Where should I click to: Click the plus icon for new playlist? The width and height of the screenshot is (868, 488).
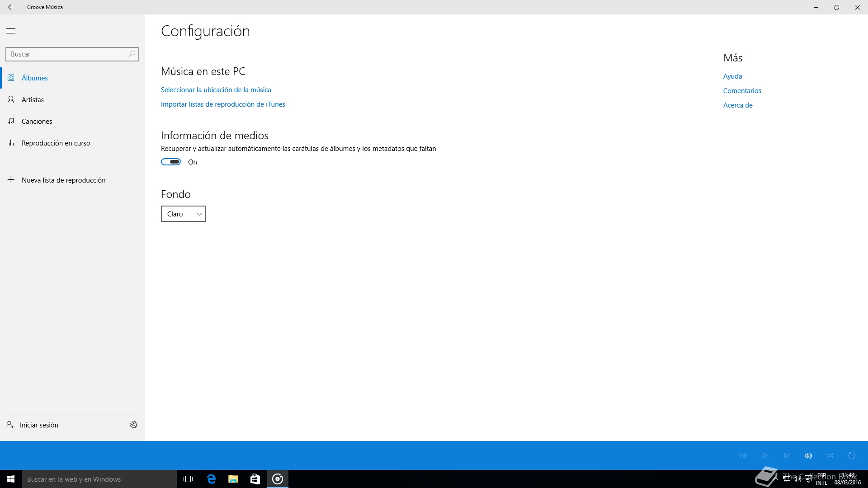(11, 180)
